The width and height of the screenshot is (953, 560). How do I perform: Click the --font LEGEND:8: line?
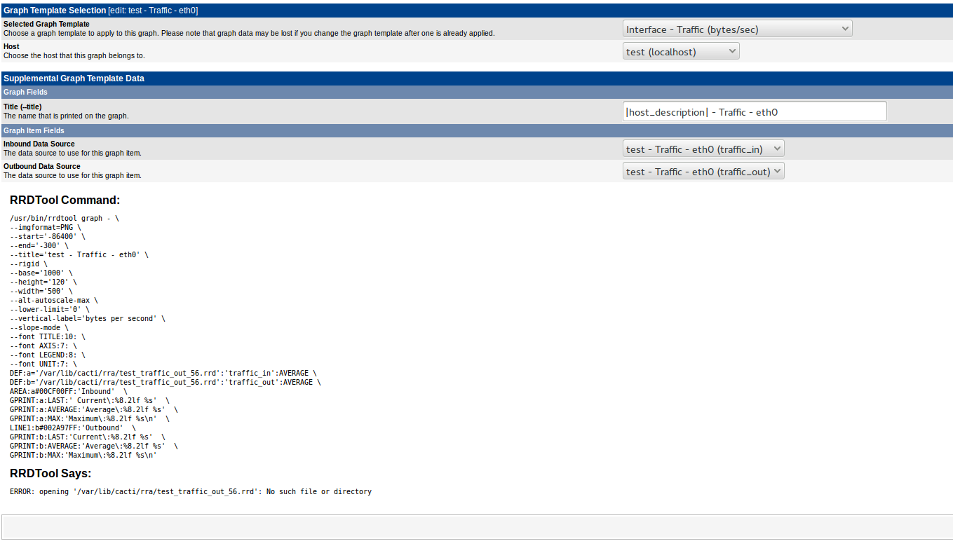pyautogui.click(x=48, y=355)
